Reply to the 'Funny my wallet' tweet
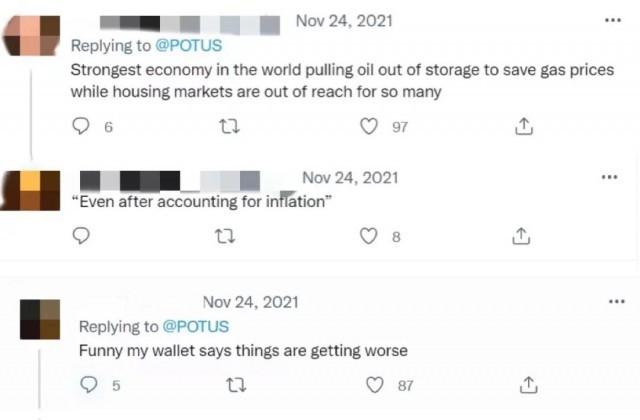The width and height of the screenshot is (640, 420). coord(88,385)
